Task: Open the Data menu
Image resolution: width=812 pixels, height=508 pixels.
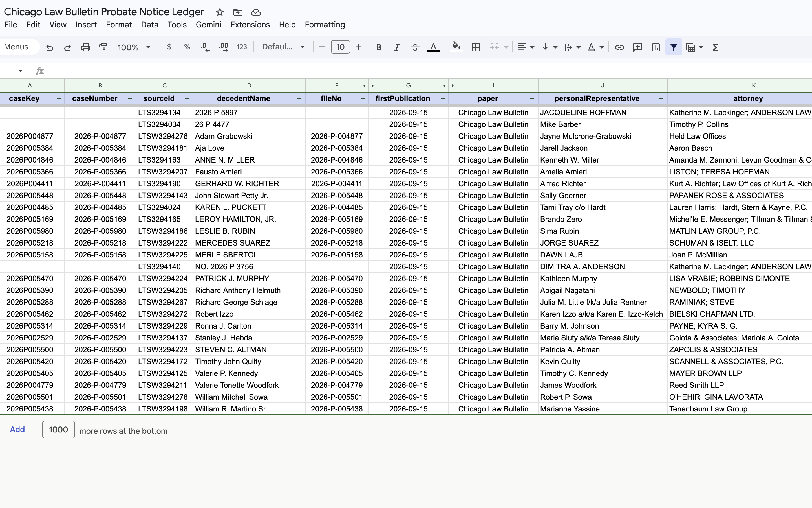Action: click(x=150, y=25)
